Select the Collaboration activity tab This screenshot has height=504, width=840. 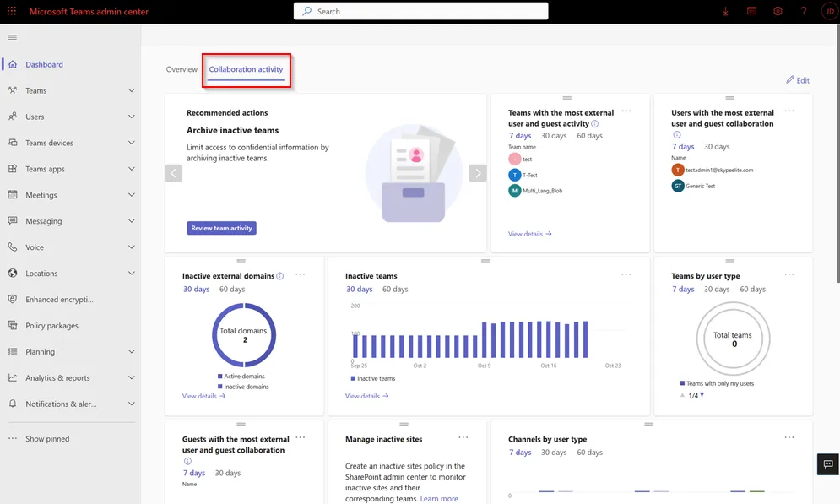point(247,68)
